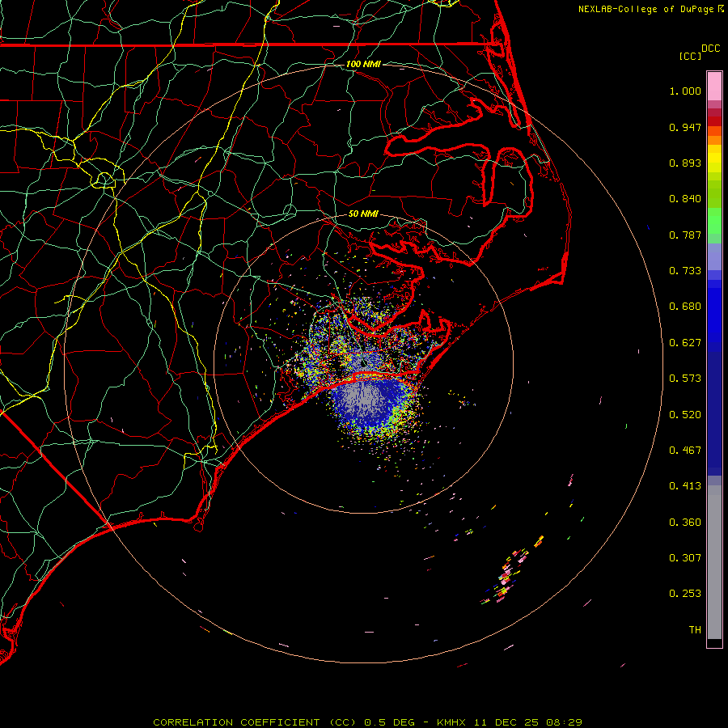
Task: Pick the gray segment of the color bar
Action: coord(714,562)
